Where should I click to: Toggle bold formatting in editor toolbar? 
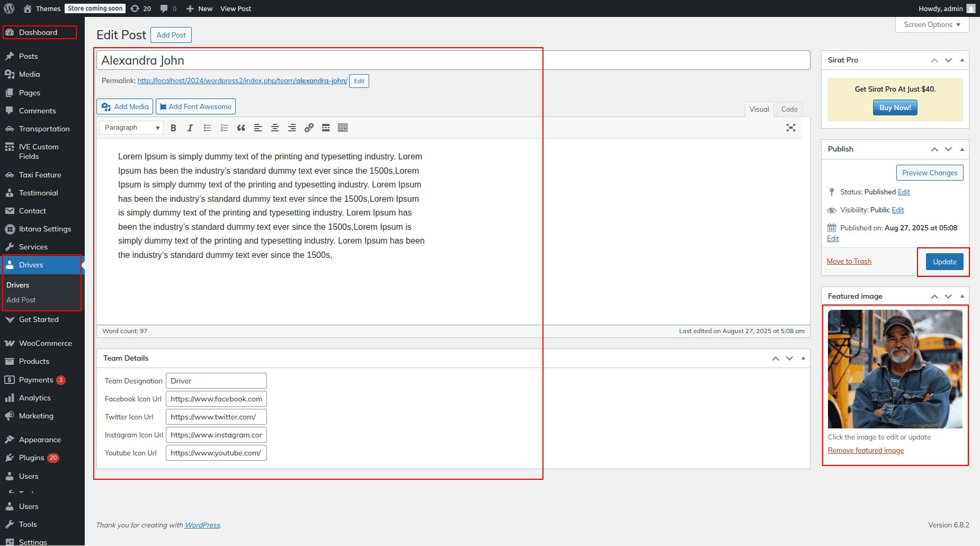173,128
